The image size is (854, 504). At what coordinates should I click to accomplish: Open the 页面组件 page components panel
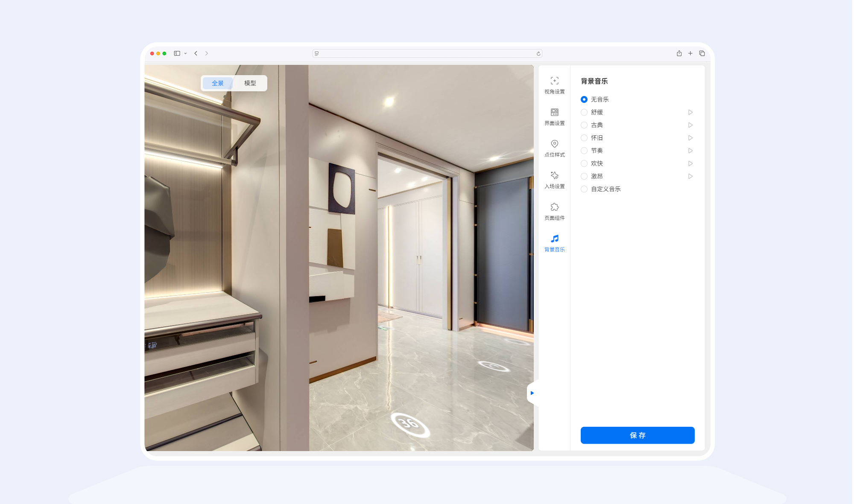554,212
